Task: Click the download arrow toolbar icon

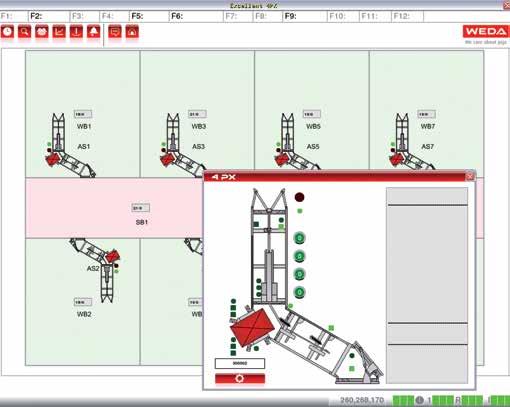Action: click(76, 32)
